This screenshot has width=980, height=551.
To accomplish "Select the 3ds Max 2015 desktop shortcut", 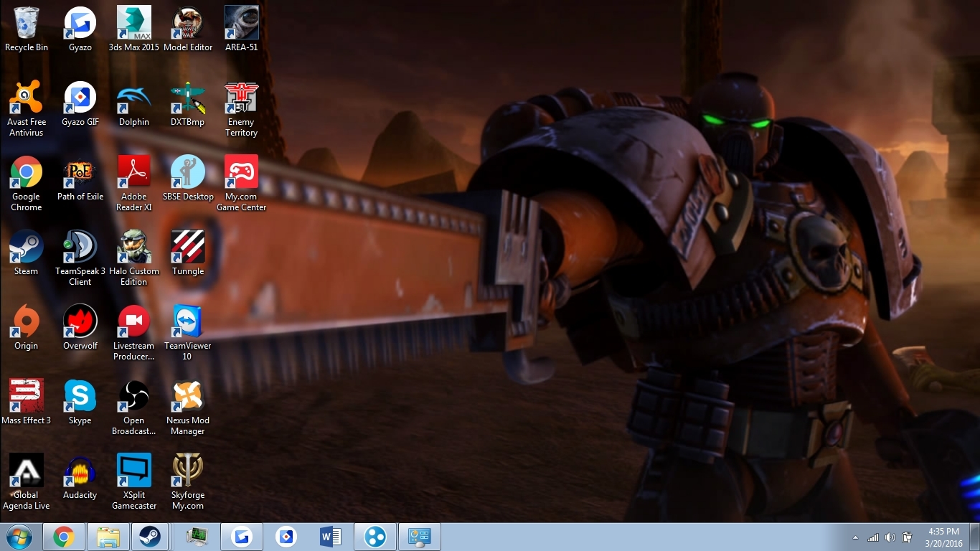I will [x=134, y=29].
